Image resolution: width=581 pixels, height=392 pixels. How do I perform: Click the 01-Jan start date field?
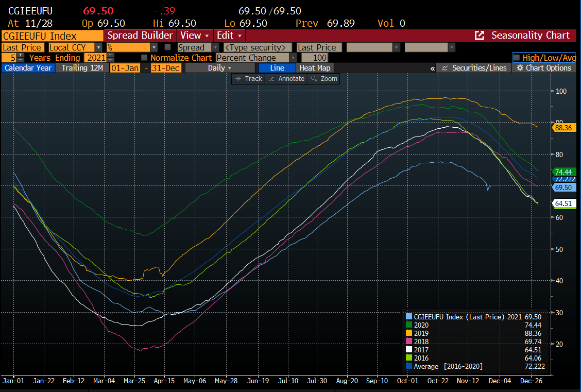tap(125, 68)
